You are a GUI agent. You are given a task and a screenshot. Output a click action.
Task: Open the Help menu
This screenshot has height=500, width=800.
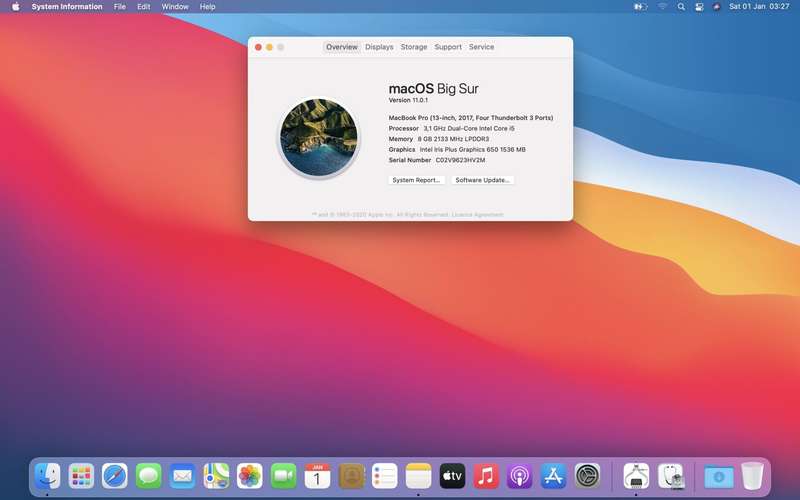click(208, 7)
